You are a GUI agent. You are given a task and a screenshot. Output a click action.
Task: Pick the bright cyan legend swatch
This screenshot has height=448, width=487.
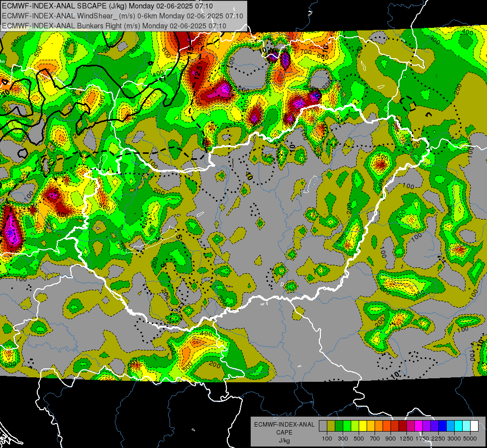459,426
